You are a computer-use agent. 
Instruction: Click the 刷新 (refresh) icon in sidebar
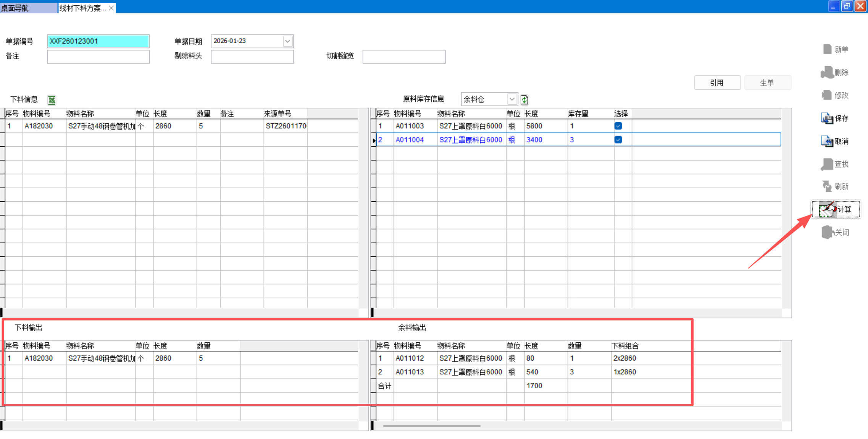[x=827, y=186]
